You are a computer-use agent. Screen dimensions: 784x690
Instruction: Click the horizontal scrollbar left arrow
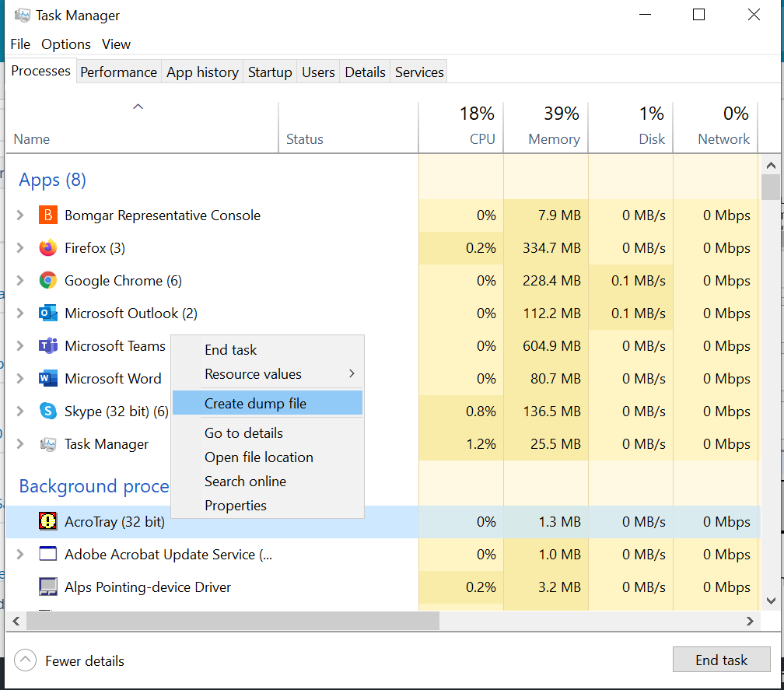click(x=16, y=622)
